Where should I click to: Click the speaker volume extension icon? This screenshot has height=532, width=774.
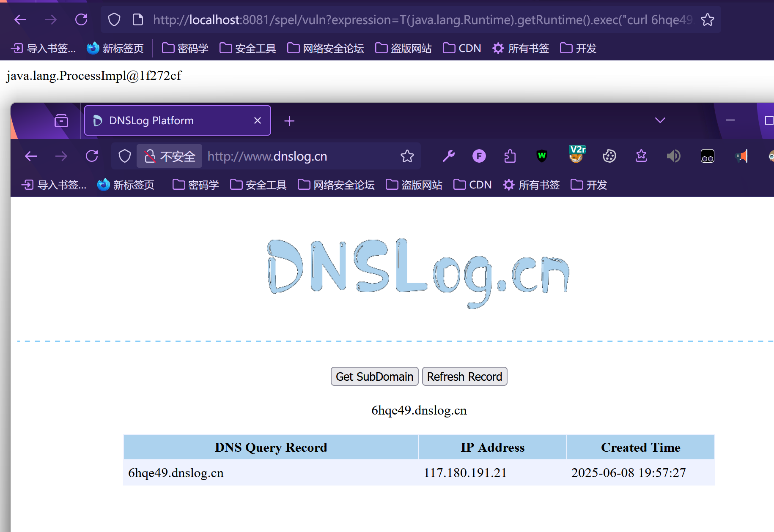[673, 156]
